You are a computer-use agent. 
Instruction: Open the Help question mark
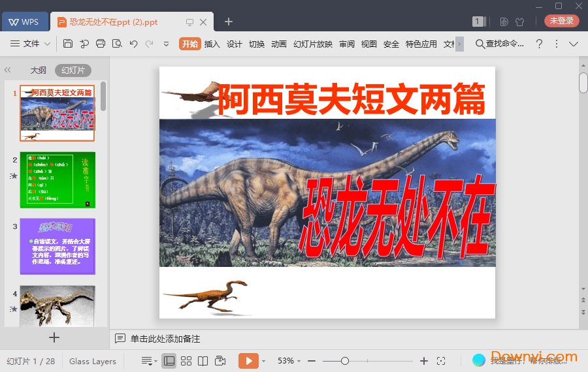[x=539, y=44]
